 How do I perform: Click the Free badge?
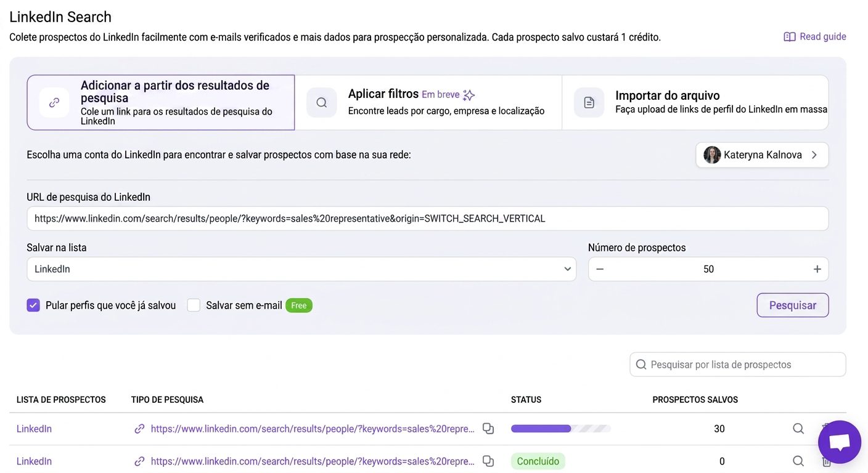(299, 305)
